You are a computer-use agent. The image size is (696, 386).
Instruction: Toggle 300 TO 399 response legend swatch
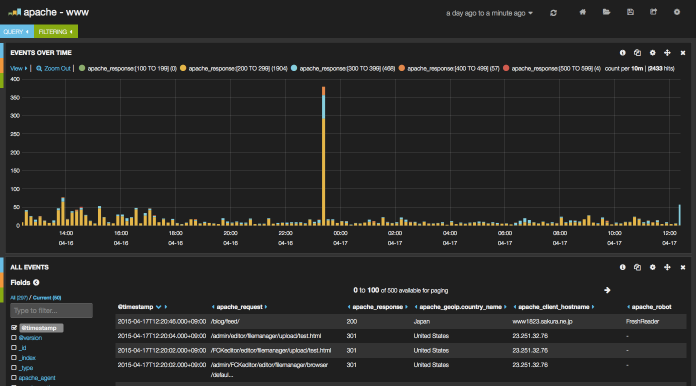294,68
